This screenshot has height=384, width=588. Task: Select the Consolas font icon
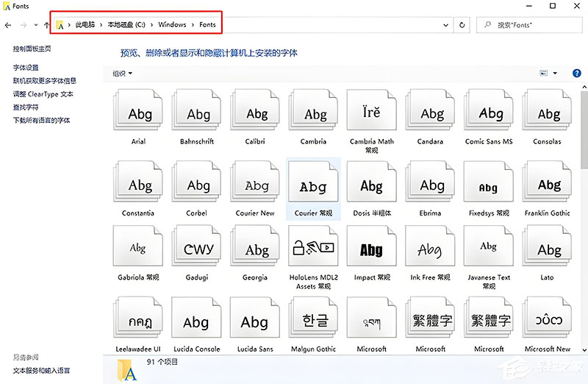(x=547, y=110)
